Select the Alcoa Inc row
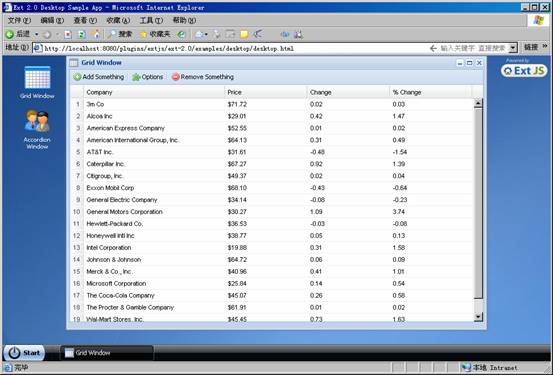The height and width of the screenshot is (375, 553). click(x=272, y=116)
